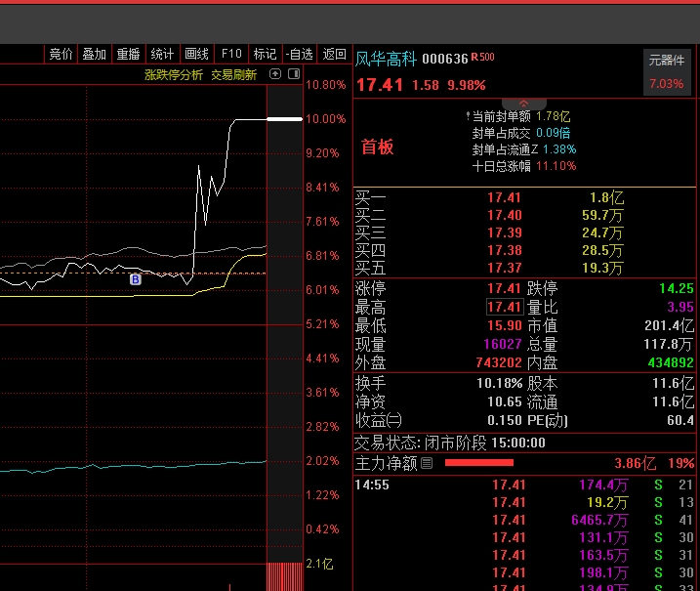
Task: Collapse the limit-up info panel chevron
Action: [x=523, y=104]
